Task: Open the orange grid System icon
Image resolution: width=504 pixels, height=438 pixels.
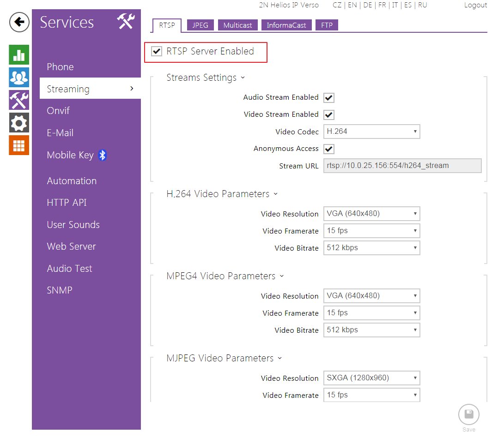Action: pyautogui.click(x=19, y=145)
